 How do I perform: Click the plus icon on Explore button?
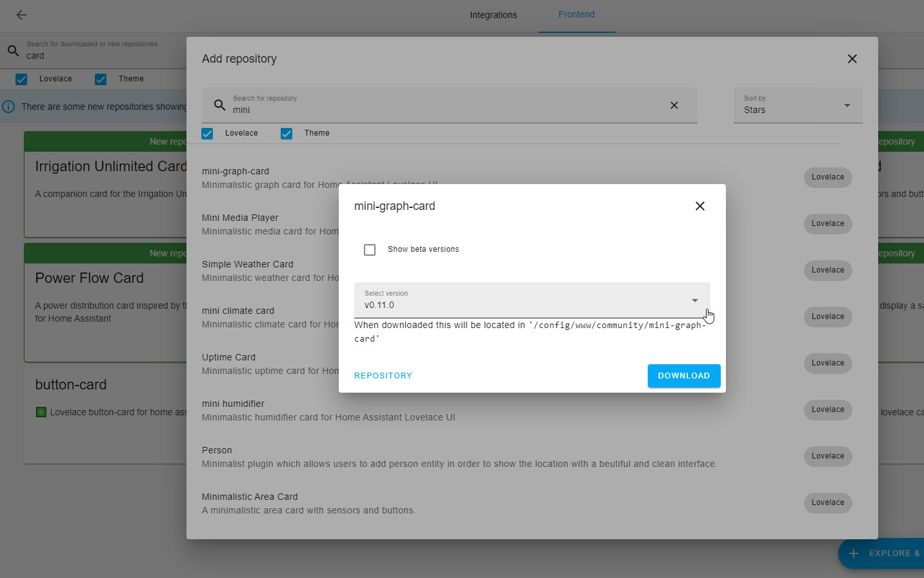pos(854,553)
